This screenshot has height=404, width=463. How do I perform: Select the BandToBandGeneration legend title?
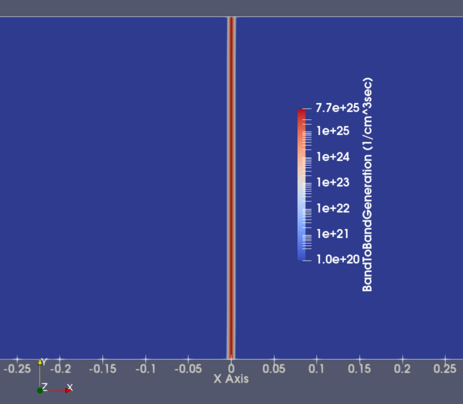tap(367, 185)
